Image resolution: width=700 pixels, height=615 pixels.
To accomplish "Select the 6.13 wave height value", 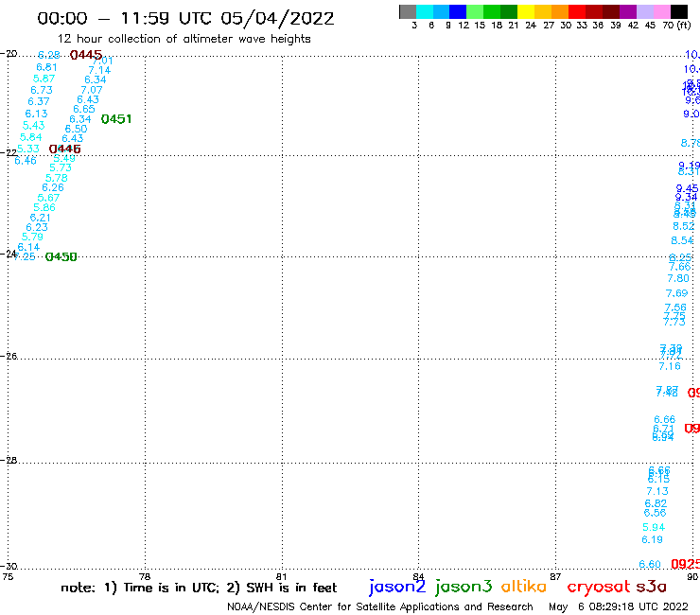I will pyautogui.click(x=36, y=114).
